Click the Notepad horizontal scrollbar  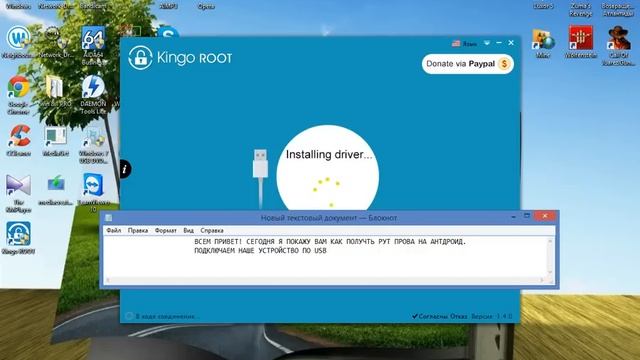pos(325,280)
